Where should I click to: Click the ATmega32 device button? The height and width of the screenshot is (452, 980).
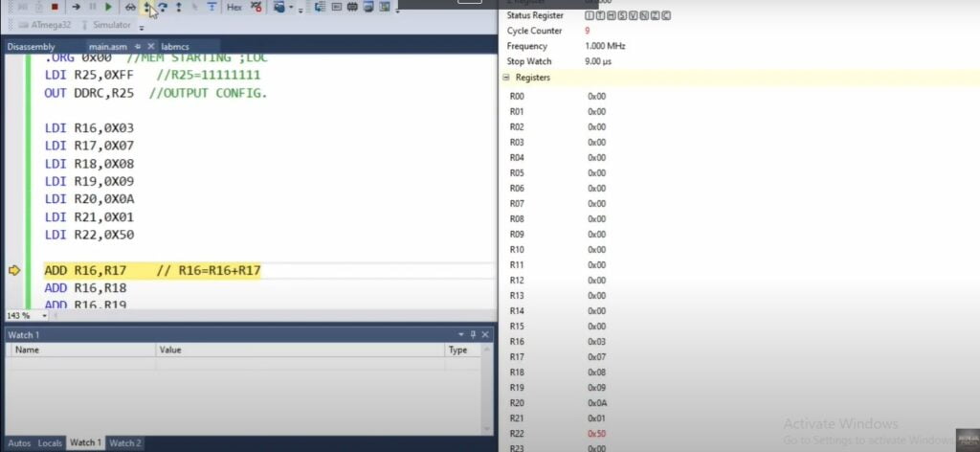(45, 25)
